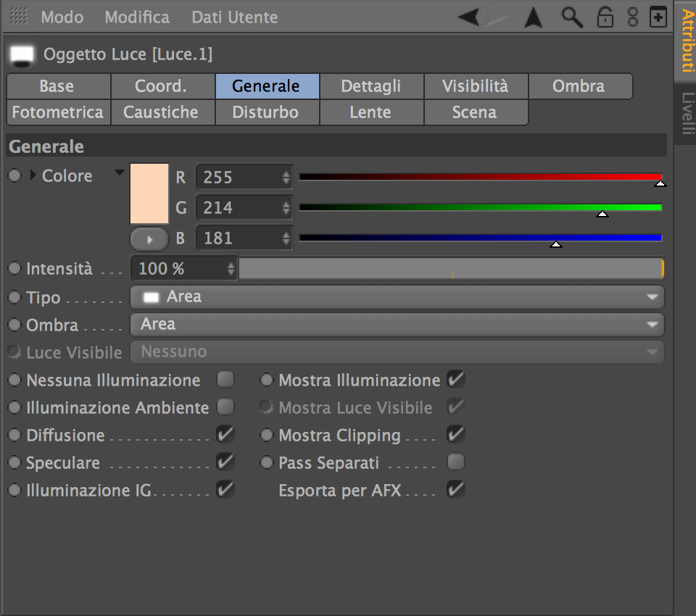Image resolution: width=696 pixels, height=616 pixels.
Task: Click the up arrow navigation icon
Action: [x=534, y=17]
